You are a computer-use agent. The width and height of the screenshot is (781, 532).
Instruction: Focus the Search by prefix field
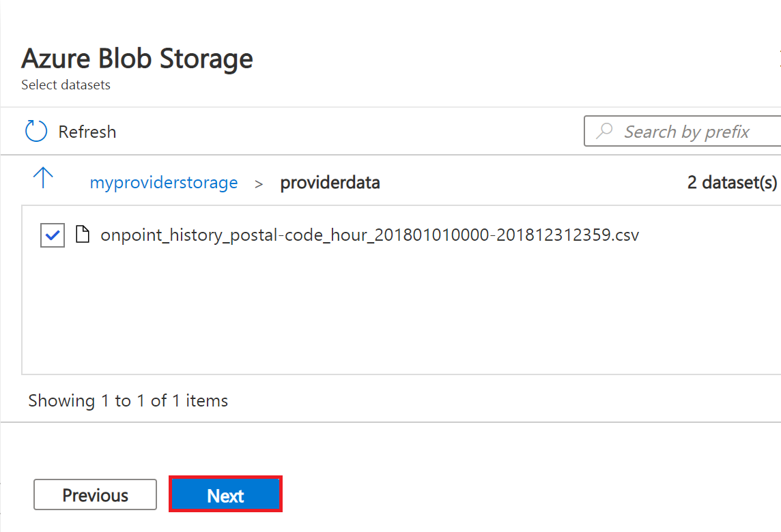690,132
